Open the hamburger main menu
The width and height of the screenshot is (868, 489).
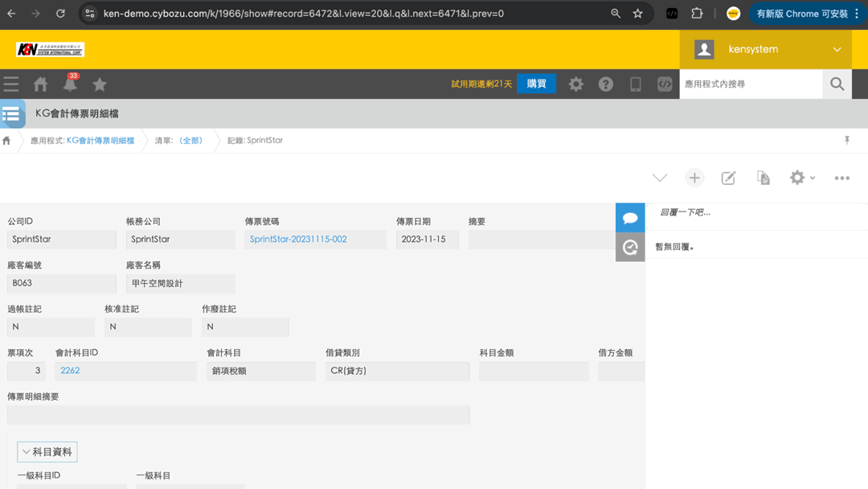(11, 84)
